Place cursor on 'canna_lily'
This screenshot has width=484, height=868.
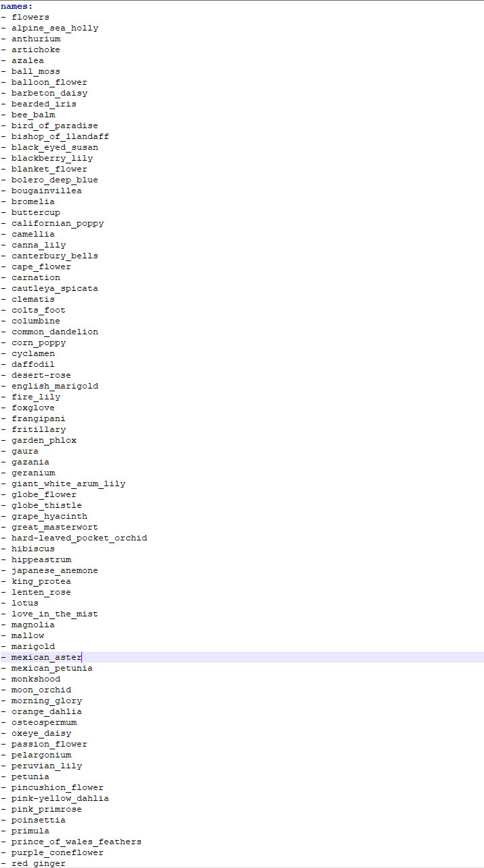pos(38,245)
